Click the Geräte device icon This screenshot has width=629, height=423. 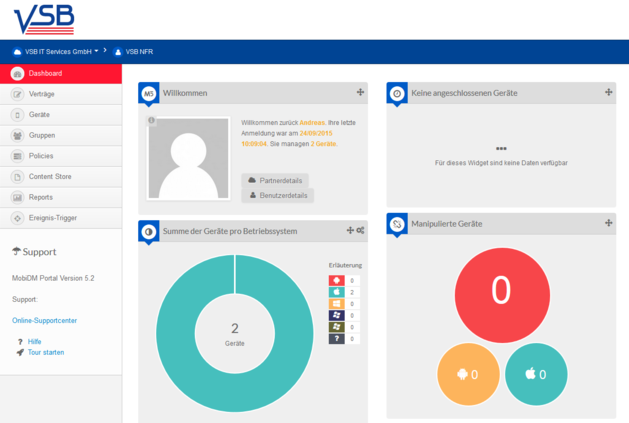tap(17, 115)
